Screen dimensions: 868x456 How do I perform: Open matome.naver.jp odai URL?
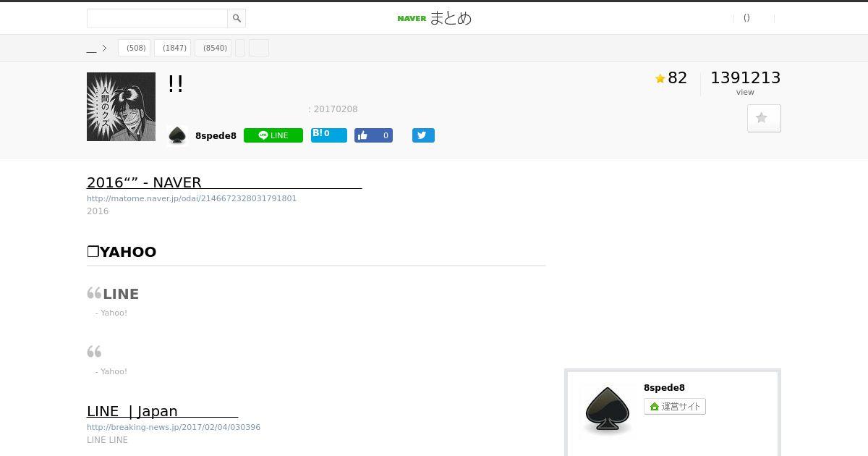(192, 198)
